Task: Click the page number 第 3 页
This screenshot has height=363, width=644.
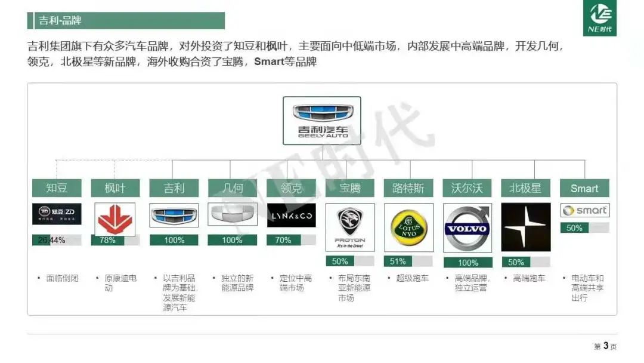Action: point(605,346)
